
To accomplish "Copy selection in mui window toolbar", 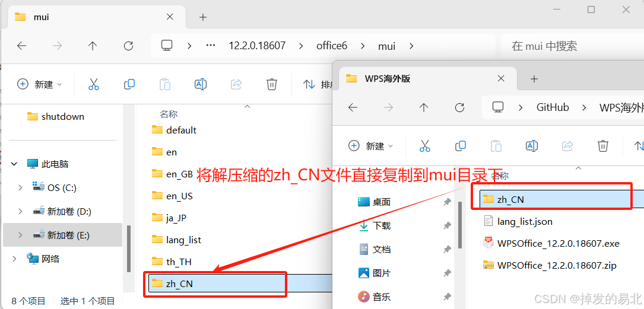I will tap(129, 84).
